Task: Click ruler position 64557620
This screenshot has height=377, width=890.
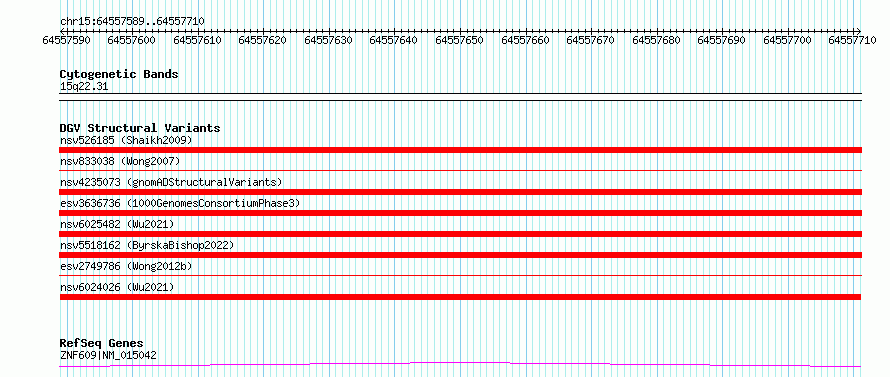Action: pos(263,40)
